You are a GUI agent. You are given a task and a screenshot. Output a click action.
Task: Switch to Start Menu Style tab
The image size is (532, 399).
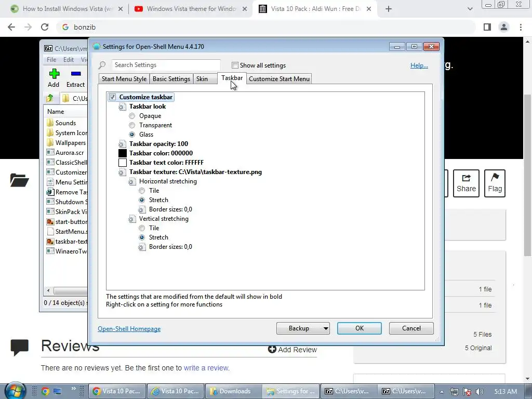point(124,79)
